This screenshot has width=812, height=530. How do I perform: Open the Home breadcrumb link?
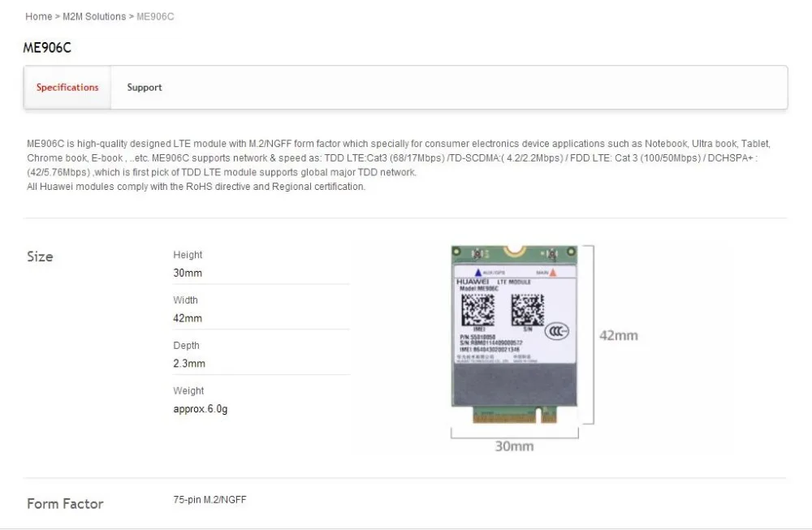pyautogui.click(x=38, y=16)
